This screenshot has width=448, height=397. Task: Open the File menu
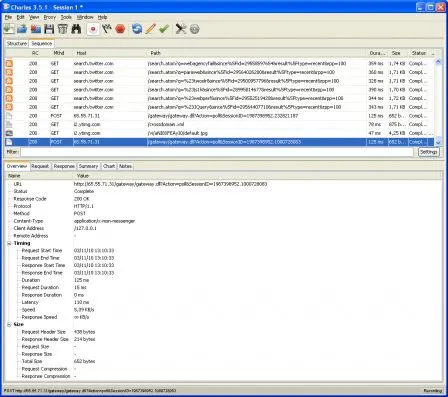point(8,17)
